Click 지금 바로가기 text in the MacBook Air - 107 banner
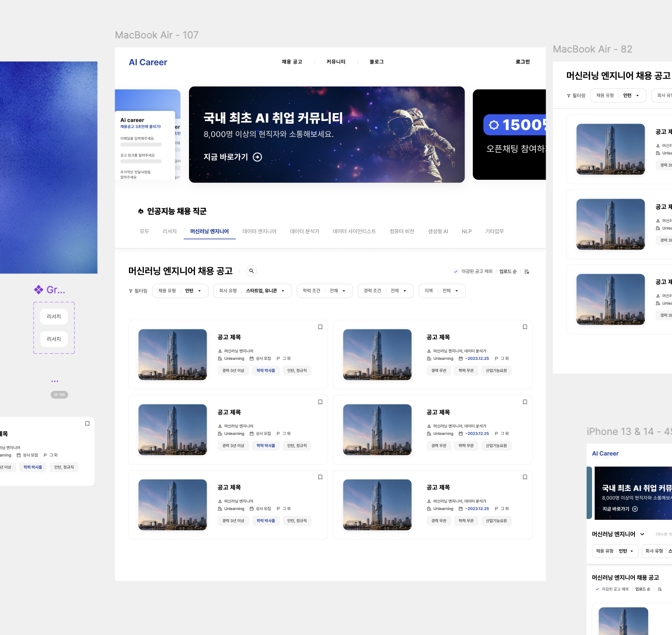The image size is (672, 635). tap(226, 157)
